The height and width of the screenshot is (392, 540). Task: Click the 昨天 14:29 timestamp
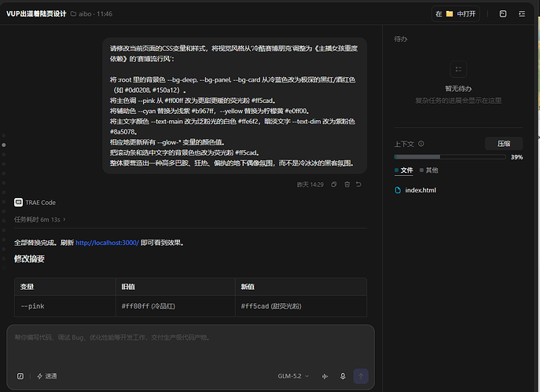pos(310,185)
